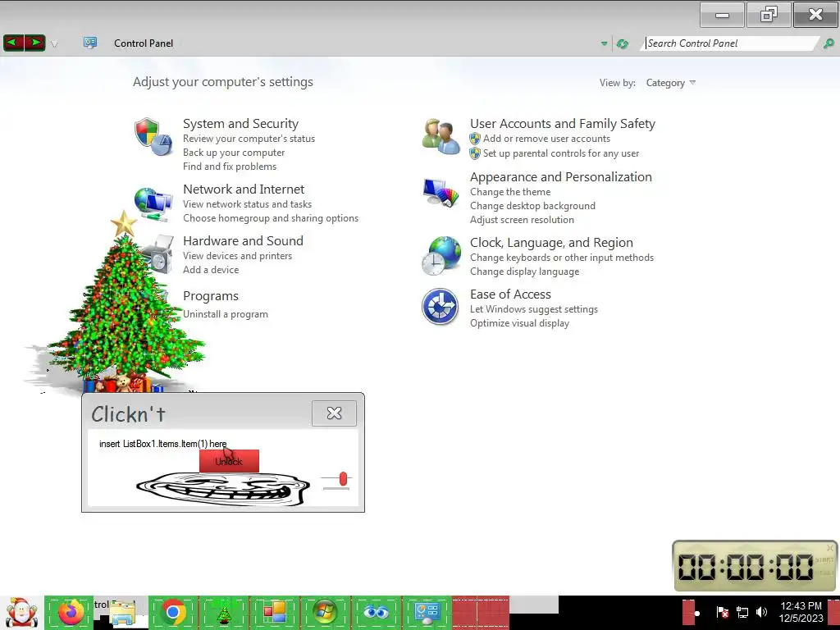
Task: Click the network tray icon
Action: click(742, 612)
